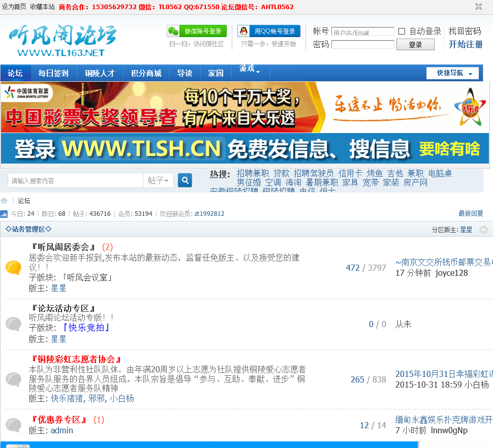Click the 最新回复 link

pyautogui.click(x=471, y=214)
